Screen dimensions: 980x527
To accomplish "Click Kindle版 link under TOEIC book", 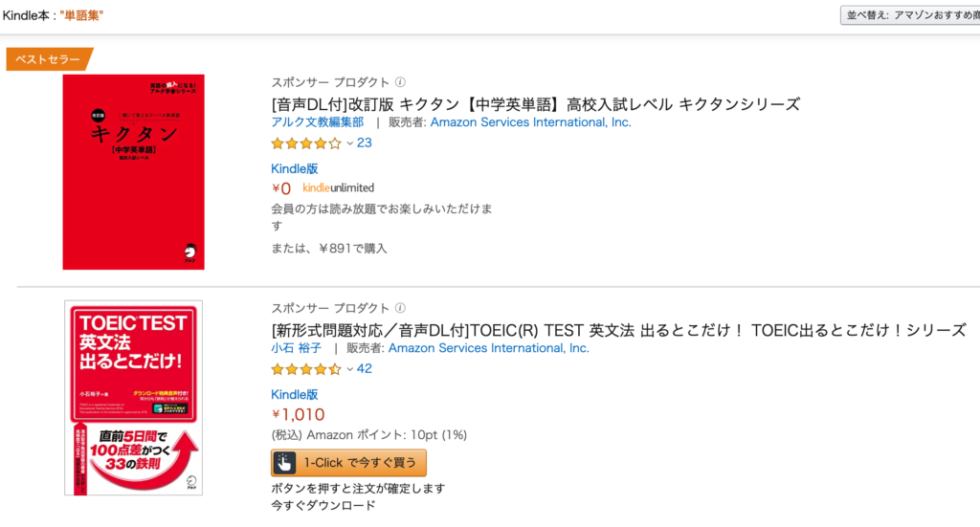I will click(x=295, y=395).
